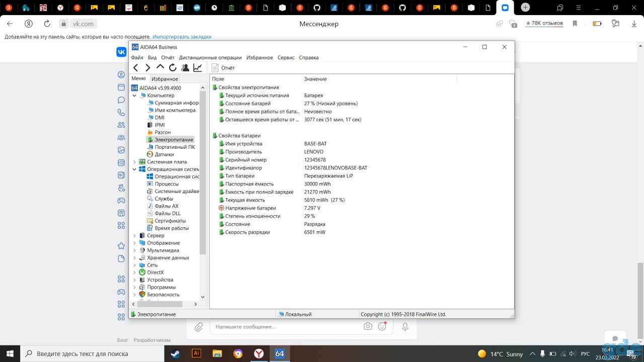Click the Значение column header
The width and height of the screenshot is (644, 362).
[x=379, y=79]
